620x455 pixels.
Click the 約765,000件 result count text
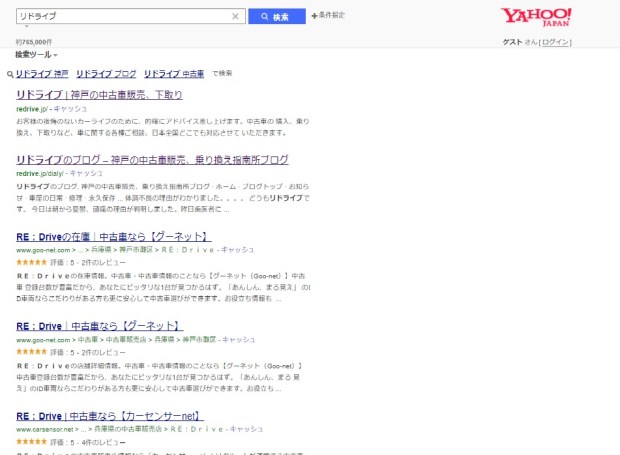click(34, 42)
